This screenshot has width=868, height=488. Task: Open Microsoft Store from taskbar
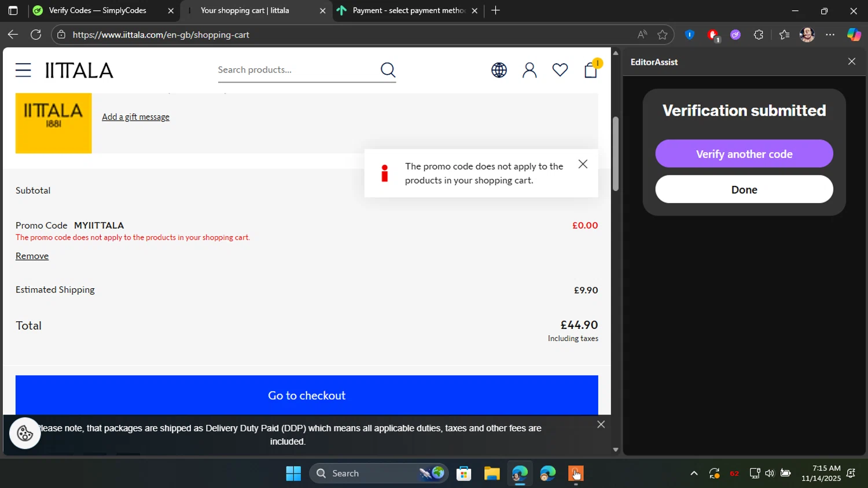(464, 474)
